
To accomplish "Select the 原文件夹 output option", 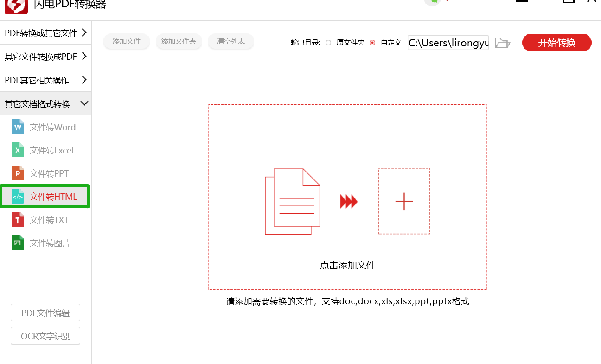I will point(328,43).
